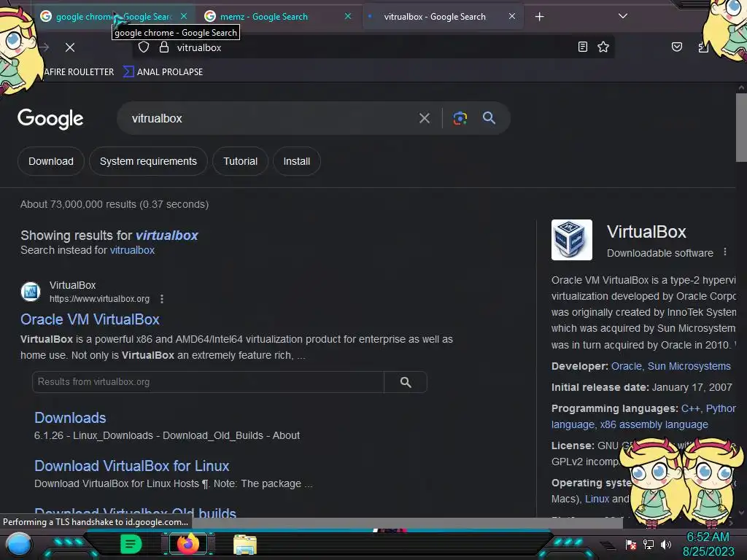
Task: Search instead for vitrualbox
Action: 132,251
